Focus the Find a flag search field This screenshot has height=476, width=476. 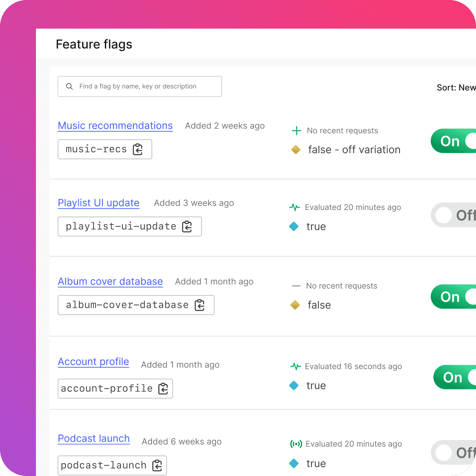click(x=140, y=87)
